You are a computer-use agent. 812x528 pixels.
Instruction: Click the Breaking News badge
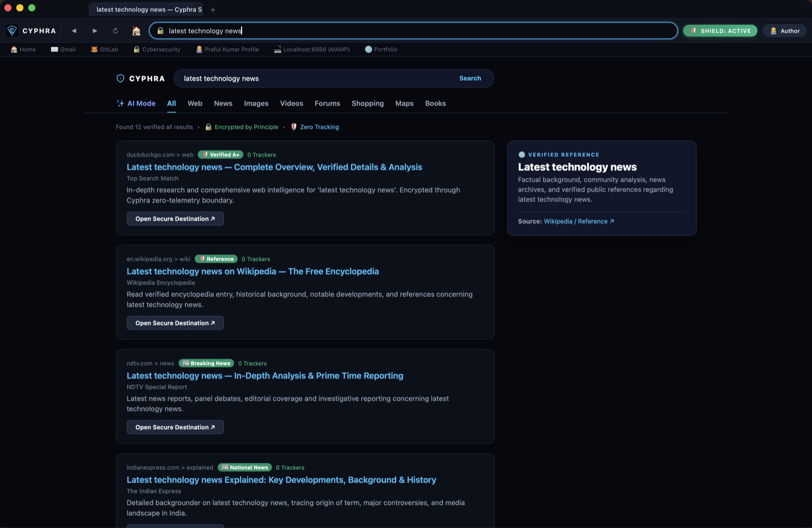click(206, 363)
